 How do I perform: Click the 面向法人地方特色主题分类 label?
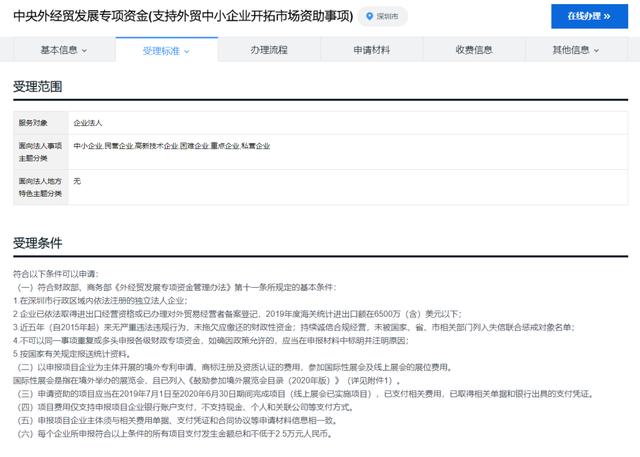(40, 187)
